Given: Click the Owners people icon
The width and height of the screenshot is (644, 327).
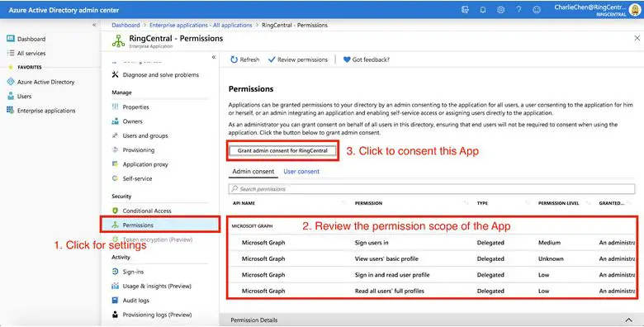Looking at the screenshot, I should pos(115,121).
